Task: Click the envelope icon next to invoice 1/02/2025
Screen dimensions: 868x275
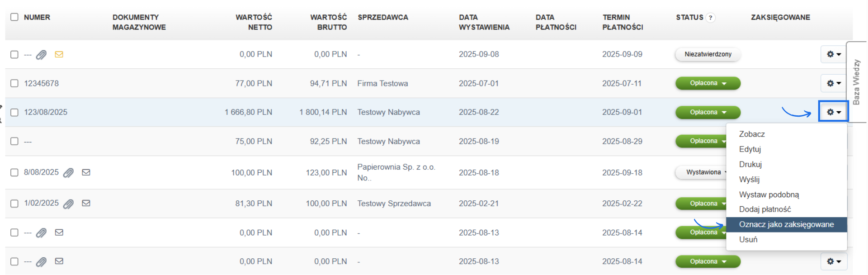Action: (86, 203)
